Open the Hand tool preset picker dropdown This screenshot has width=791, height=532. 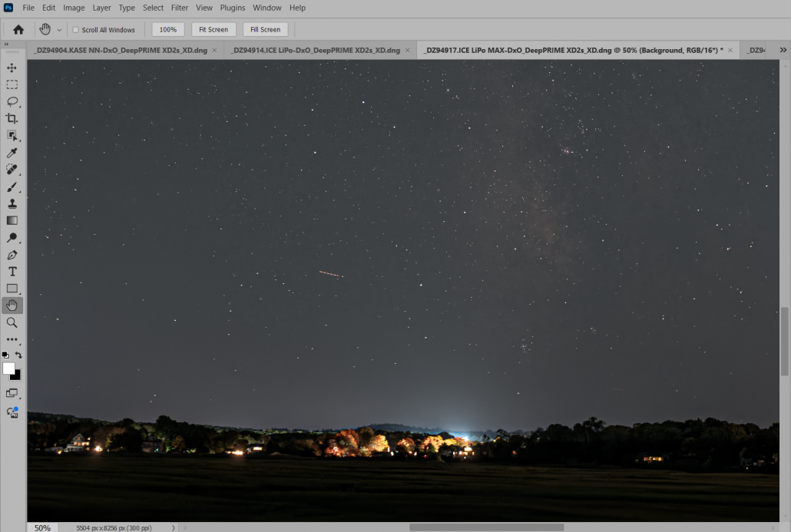59,30
